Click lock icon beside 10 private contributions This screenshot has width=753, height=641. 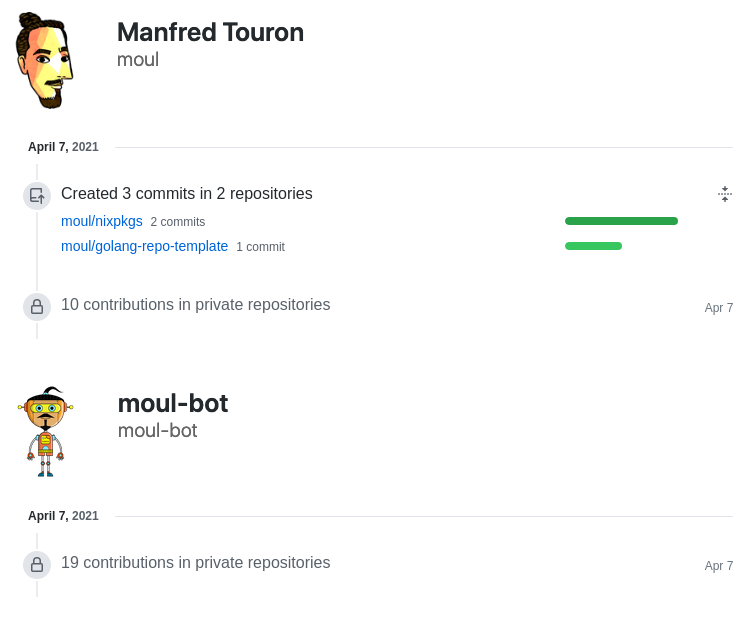(37, 307)
